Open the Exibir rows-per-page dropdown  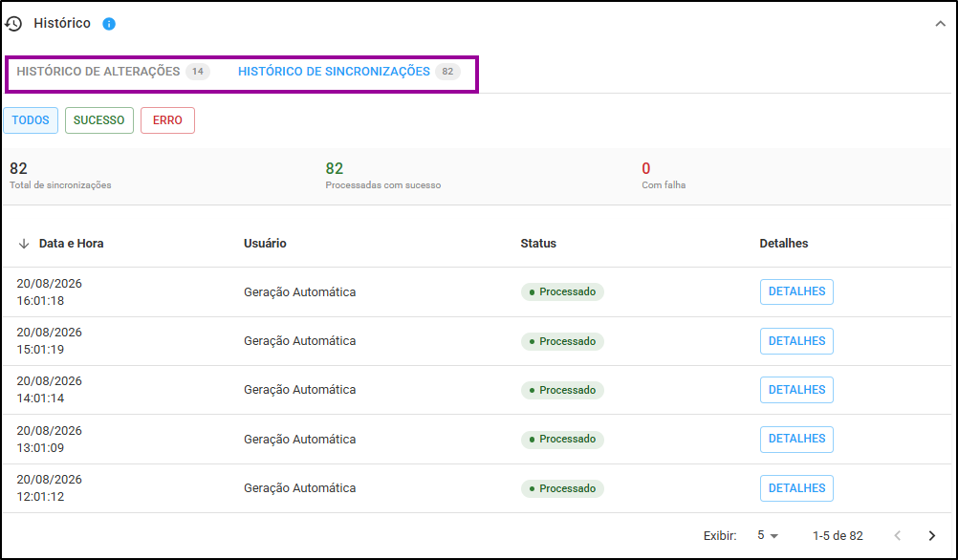[768, 535]
